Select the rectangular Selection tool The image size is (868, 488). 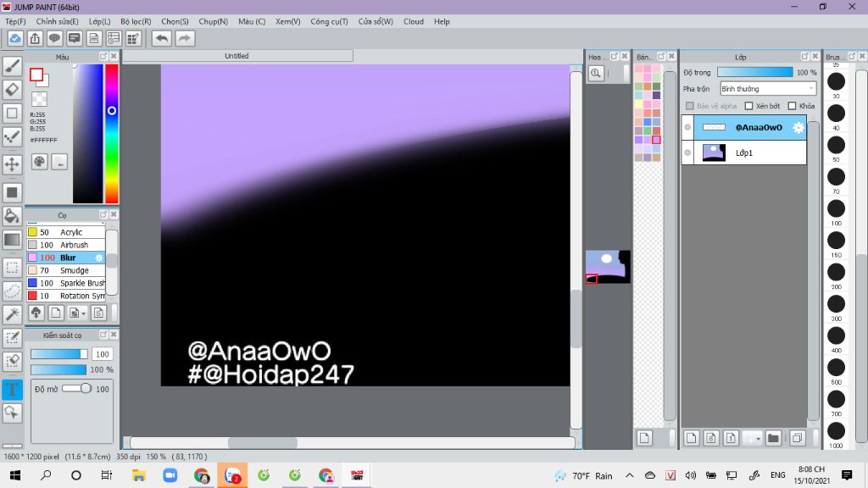point(12,268)
